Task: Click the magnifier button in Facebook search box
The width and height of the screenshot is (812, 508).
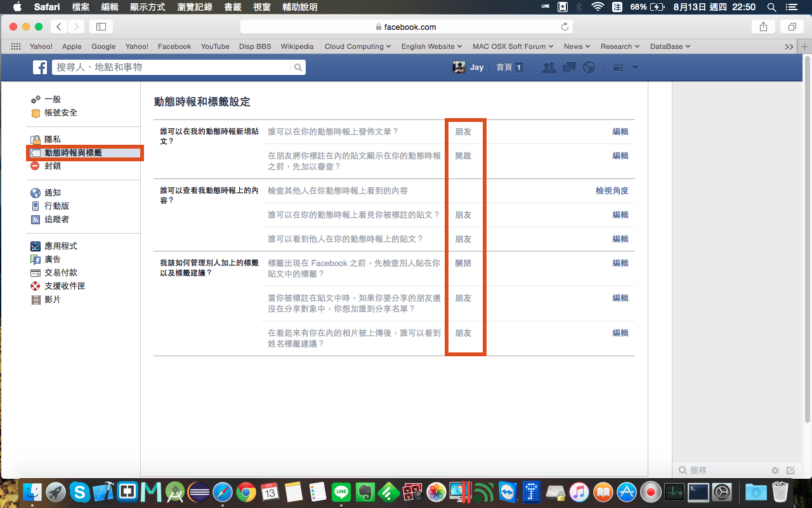Action: pos(298,67)
